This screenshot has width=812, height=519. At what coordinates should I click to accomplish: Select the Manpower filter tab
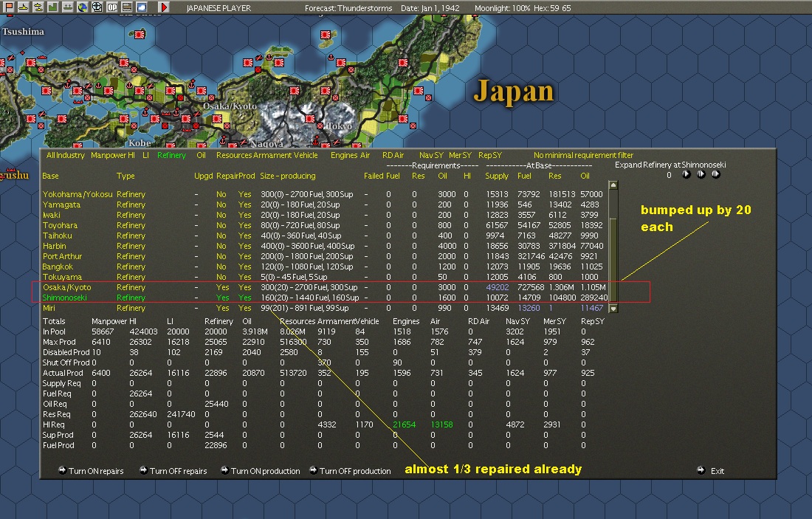pyautogui.click(x=109, y=155)
